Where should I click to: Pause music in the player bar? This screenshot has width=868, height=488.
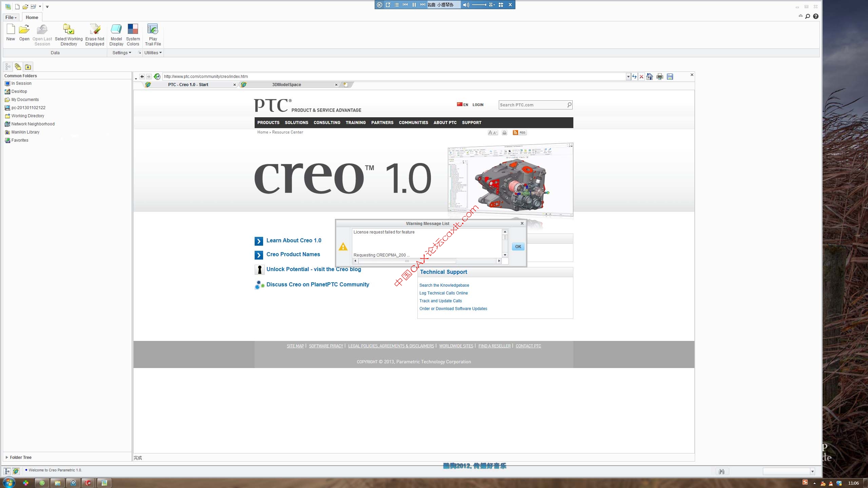[414, 5]
